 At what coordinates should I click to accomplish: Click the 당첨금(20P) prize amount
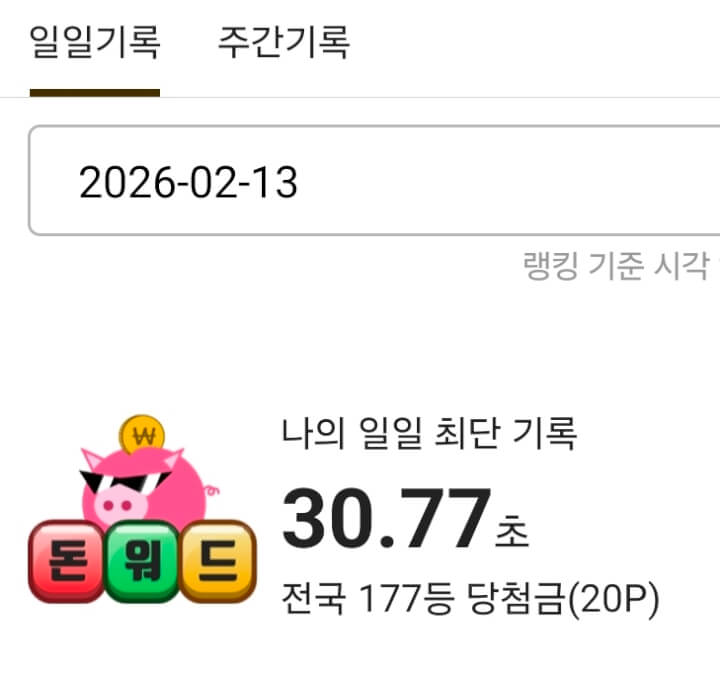pyautogui.click(x=563, y=598)
